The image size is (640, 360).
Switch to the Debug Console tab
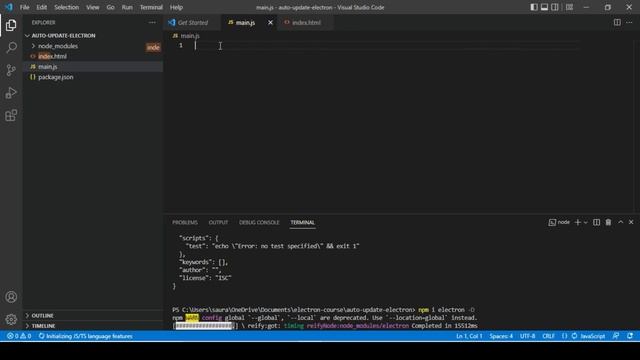click(x=259, y=222)
